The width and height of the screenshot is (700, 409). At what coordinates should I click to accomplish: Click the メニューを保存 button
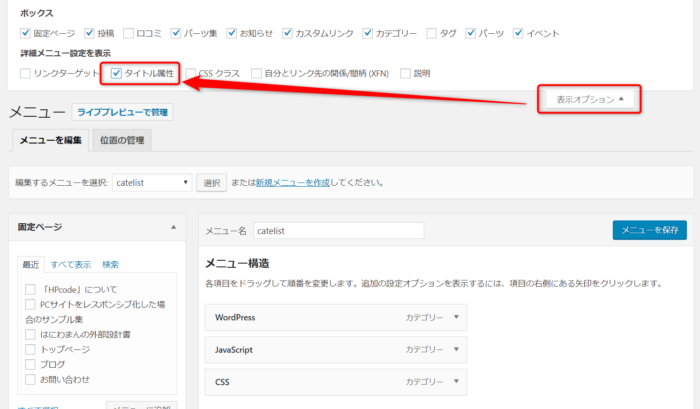point(649,230)
